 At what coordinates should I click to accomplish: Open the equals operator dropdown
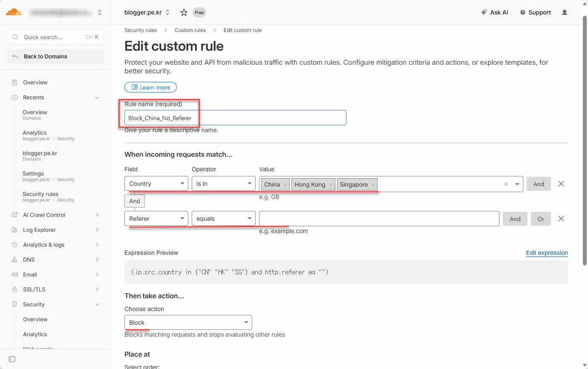(224, 219)
